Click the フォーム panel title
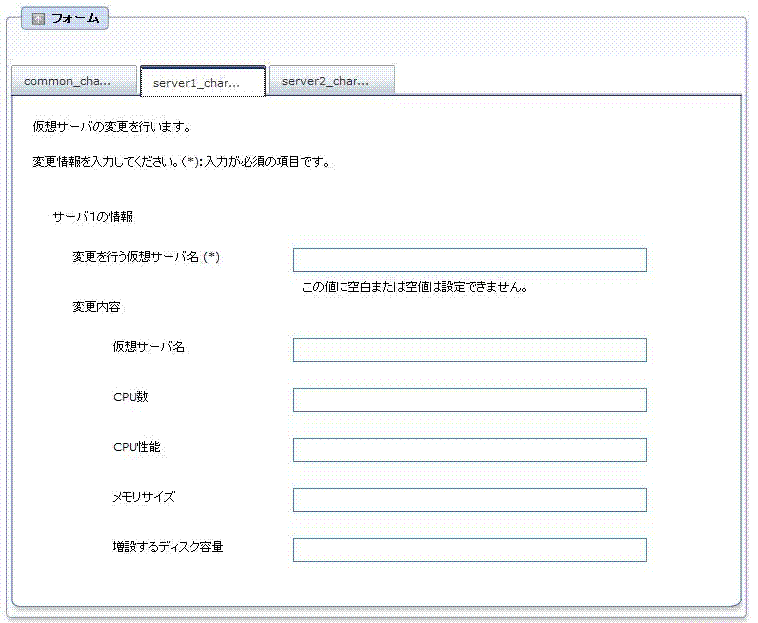 pos(75,19)
